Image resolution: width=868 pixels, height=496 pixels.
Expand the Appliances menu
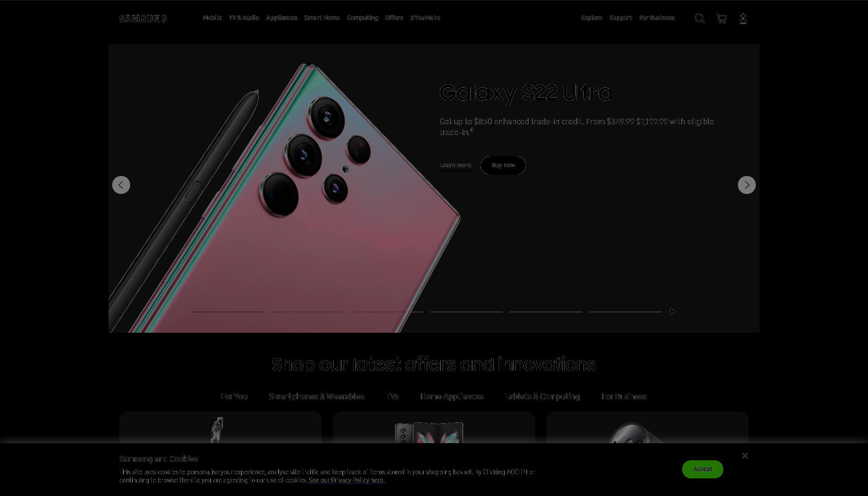click(x=282, y=18)
